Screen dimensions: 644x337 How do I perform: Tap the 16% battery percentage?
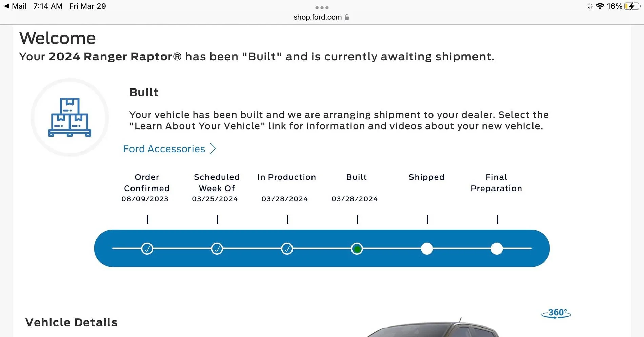click(x=615, y=6)
